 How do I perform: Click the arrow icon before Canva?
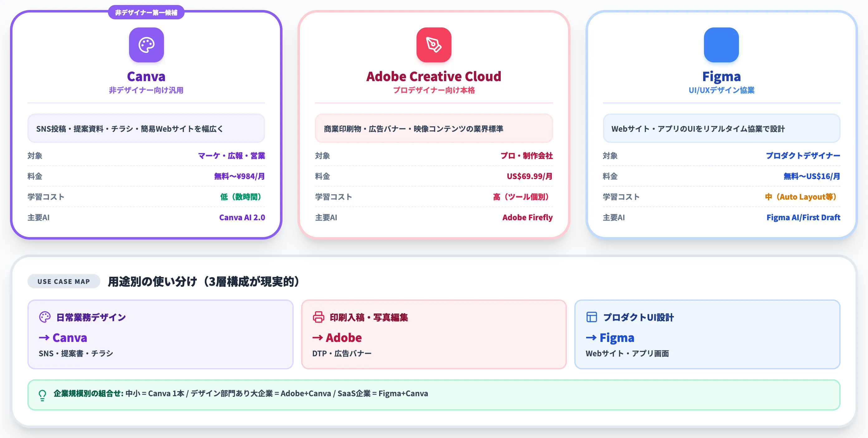(44, 338)
